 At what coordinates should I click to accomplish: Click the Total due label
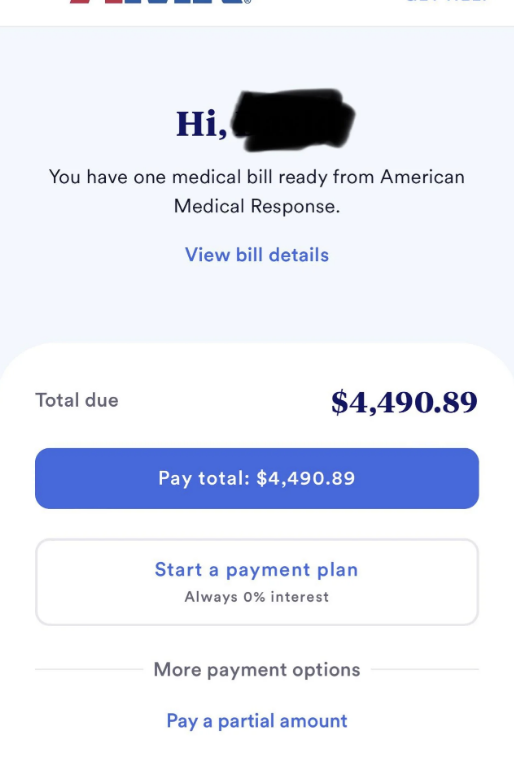(77, 400)
